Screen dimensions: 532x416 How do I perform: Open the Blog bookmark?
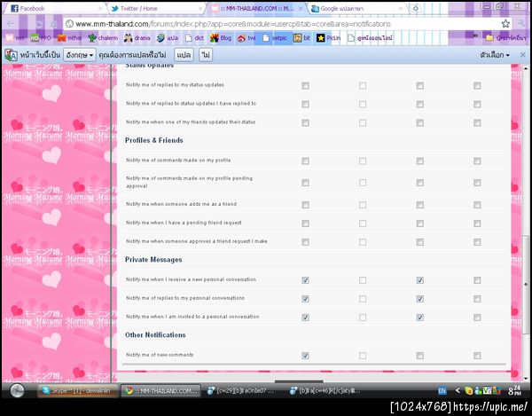221,38
